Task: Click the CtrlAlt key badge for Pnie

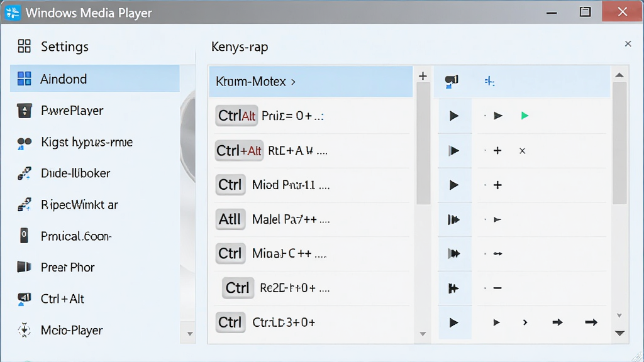Action: click(236, 116)
